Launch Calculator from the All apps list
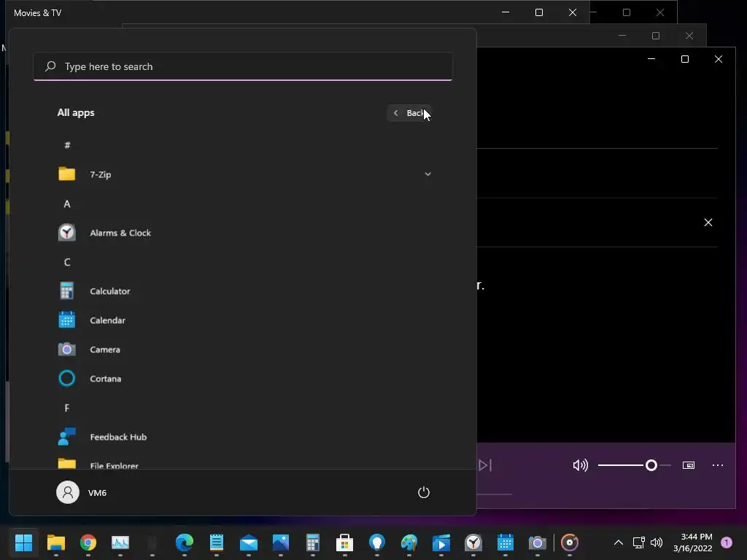The image size is (747, 560). pyautogui.click(x=243, y=291)
